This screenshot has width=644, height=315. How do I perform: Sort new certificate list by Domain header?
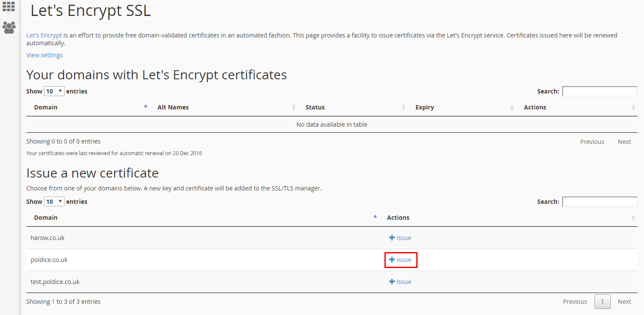pos(46,218)
